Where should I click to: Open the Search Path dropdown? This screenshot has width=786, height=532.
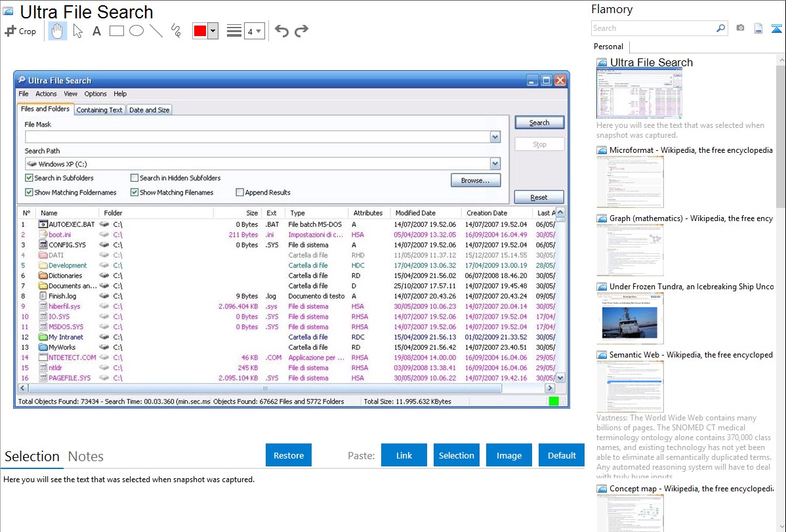click(495, 164)
